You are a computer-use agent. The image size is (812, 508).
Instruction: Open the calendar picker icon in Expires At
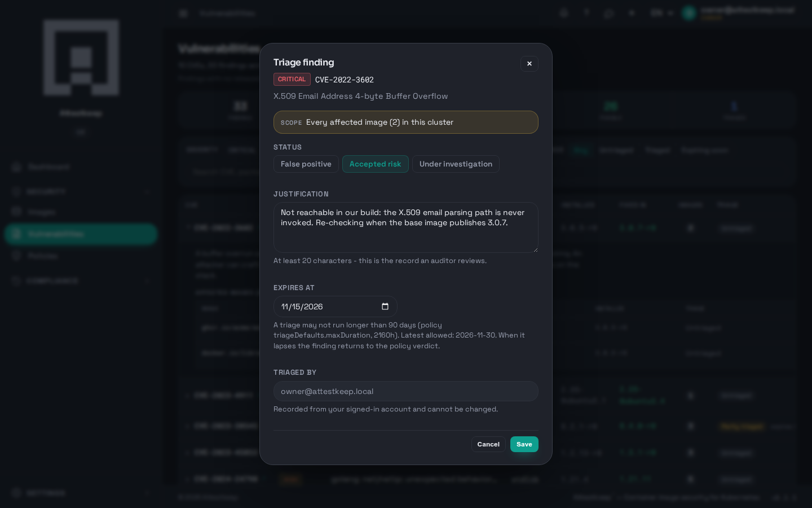(385, 306)
